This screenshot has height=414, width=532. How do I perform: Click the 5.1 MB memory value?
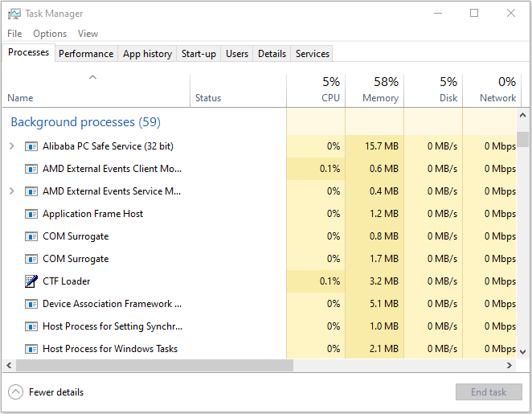click(384, 304)
